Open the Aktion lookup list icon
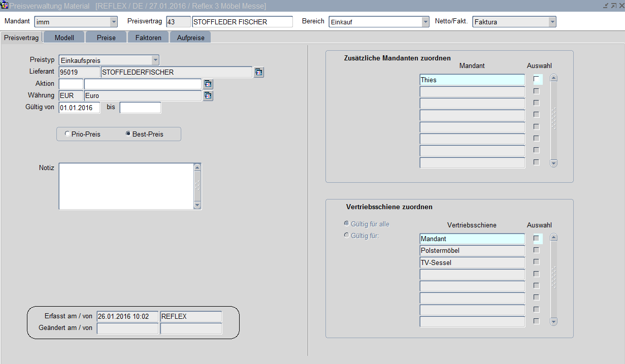The width and height of the screenshot is (625, 364). pyautogui.click(x=208, y=84)
